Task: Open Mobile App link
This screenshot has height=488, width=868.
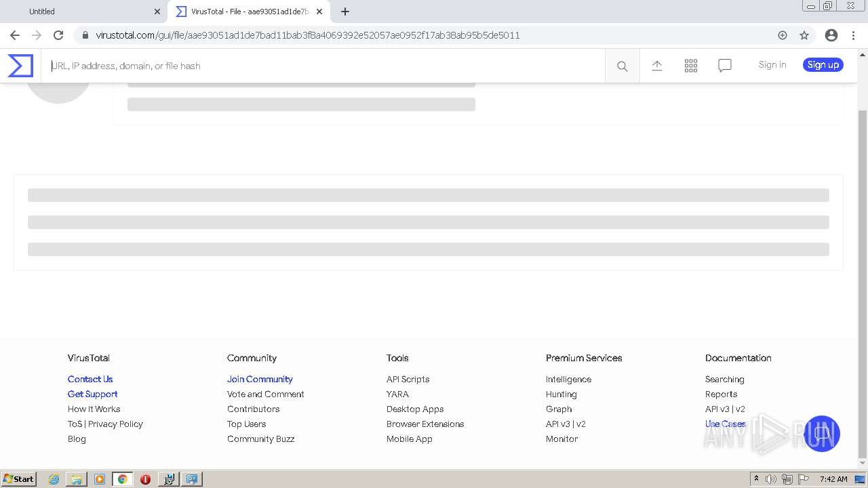Action: pyautogui.click(x=409, y=439)
